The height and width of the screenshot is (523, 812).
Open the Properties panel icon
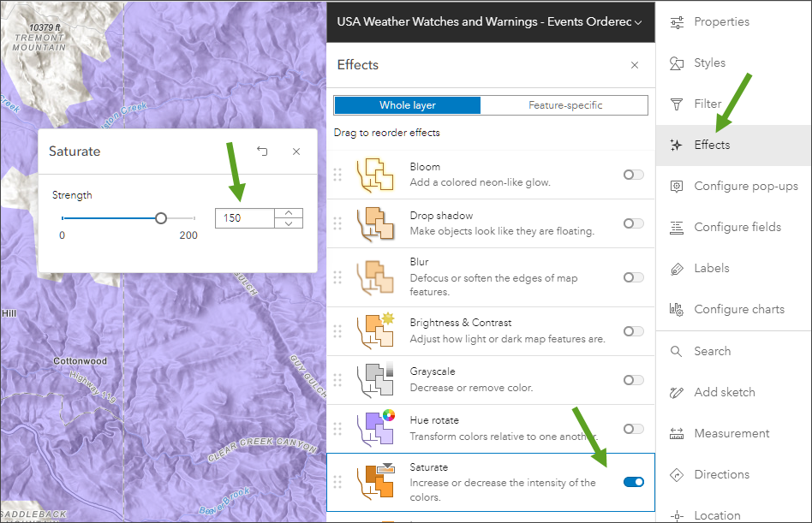point(677,22)
